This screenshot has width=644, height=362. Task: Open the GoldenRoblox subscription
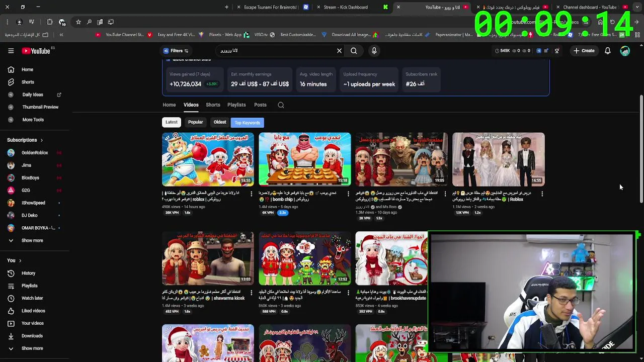point(34,152)
